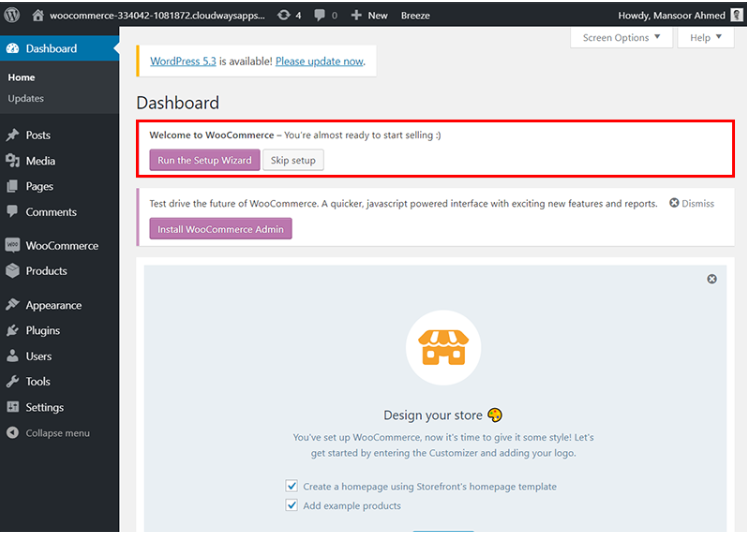Click the Tools wrench icon
This screenshot has height=536, width=747.
[13, 381]
